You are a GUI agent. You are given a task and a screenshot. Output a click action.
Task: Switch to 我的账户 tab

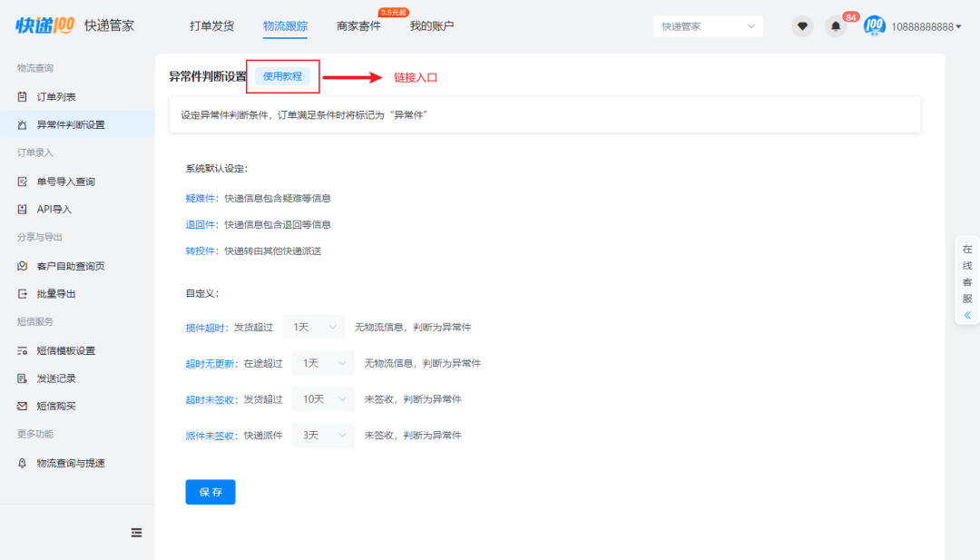[x=432, y=25]
